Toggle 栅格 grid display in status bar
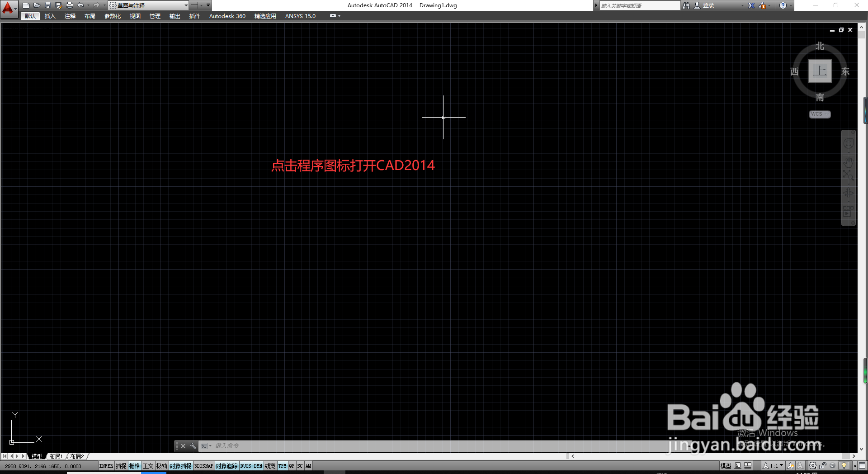This screenshot has height=474, width=868. [135, 466]
